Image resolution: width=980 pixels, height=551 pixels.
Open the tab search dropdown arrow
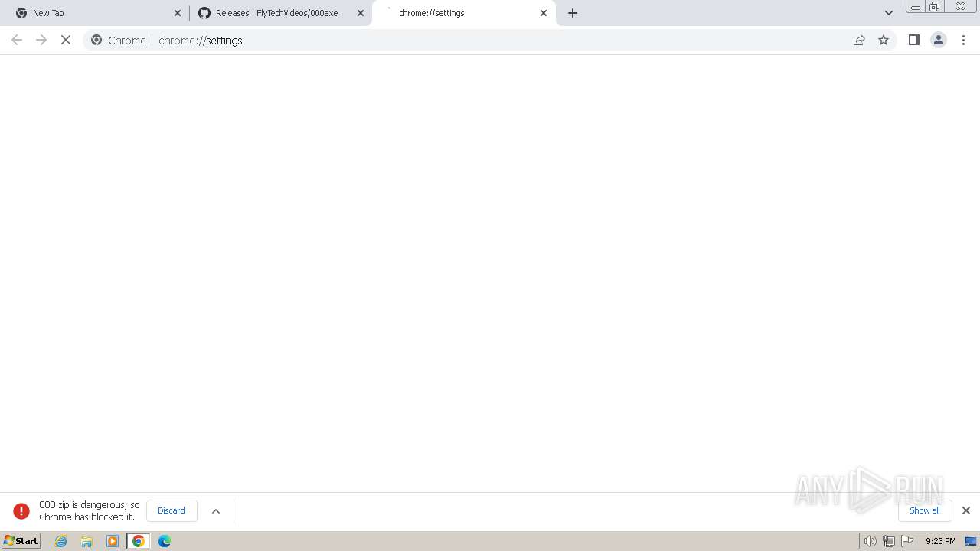(889, 13)
